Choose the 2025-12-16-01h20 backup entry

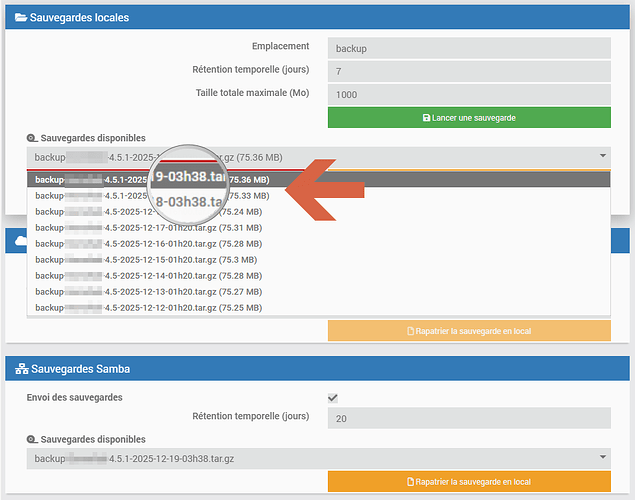(x=319, y=244)
